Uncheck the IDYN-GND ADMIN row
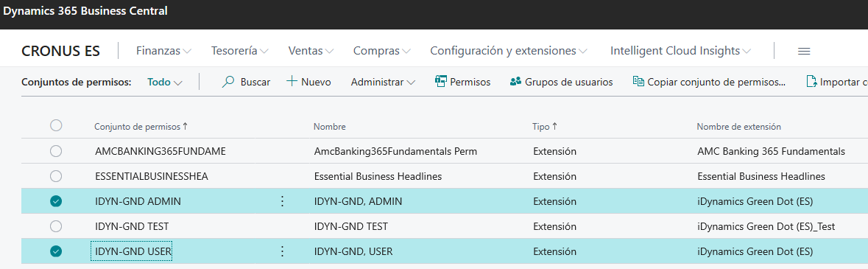The image size is (868, 269). (x=56, y=201)
